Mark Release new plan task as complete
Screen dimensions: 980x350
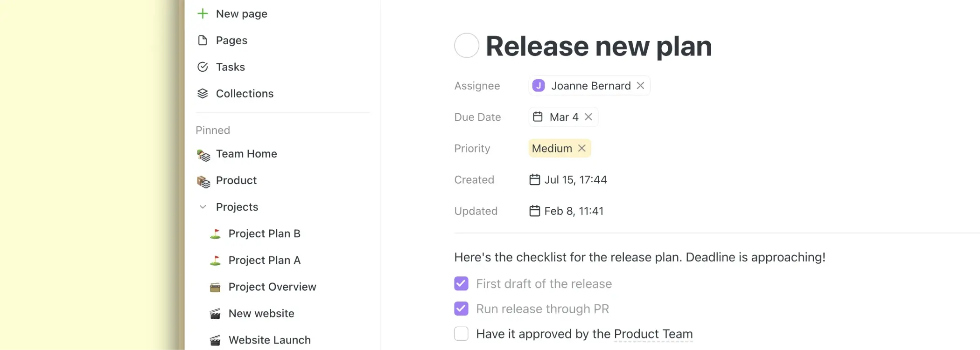coord(467,46)
